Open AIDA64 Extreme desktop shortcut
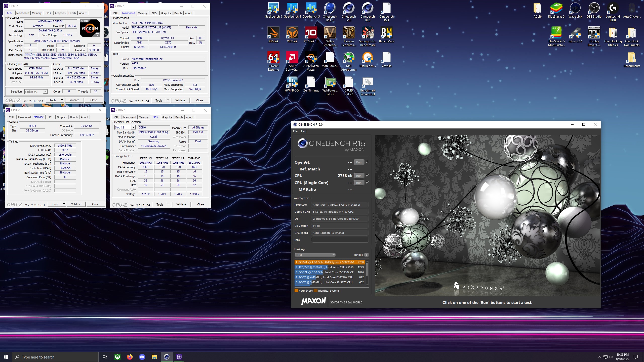The width and height of the screenshot is (644, 362). (x=273, y=61)
